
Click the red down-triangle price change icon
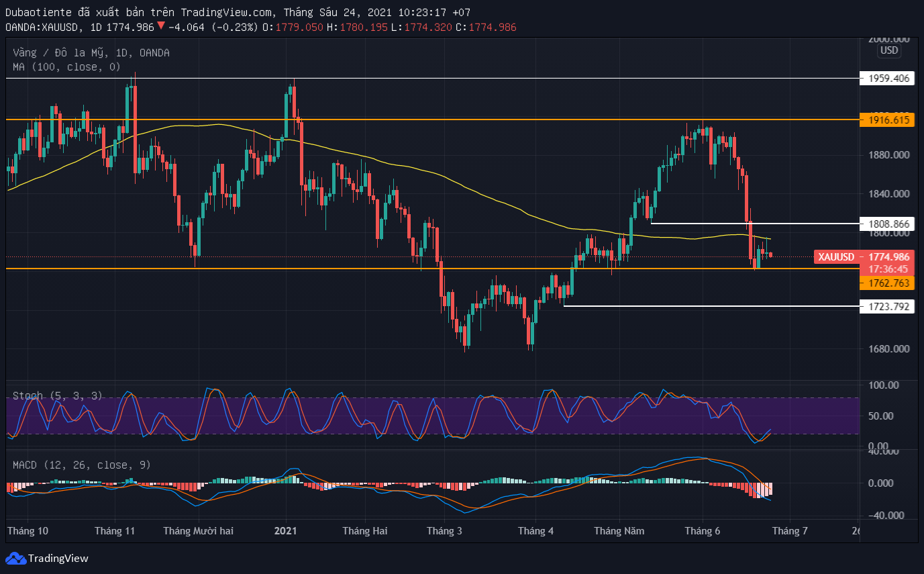point(161,27)
